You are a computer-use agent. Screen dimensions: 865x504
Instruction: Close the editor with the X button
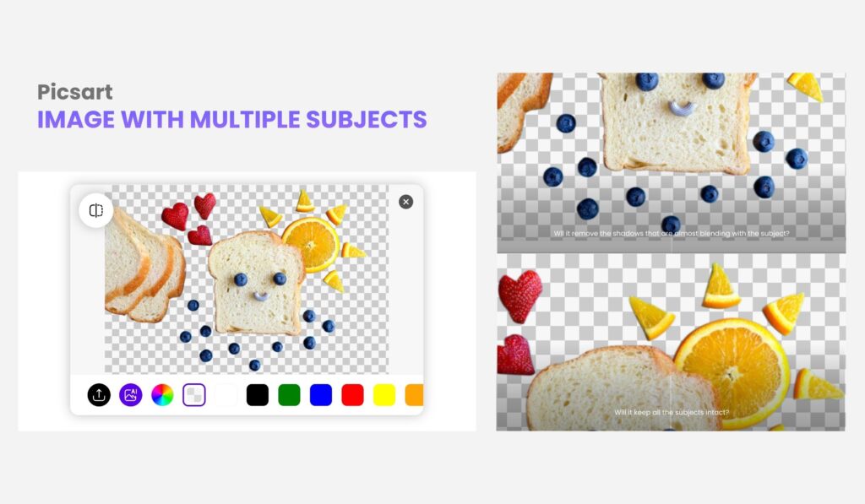pyautogui.click(x=406, y=202)
